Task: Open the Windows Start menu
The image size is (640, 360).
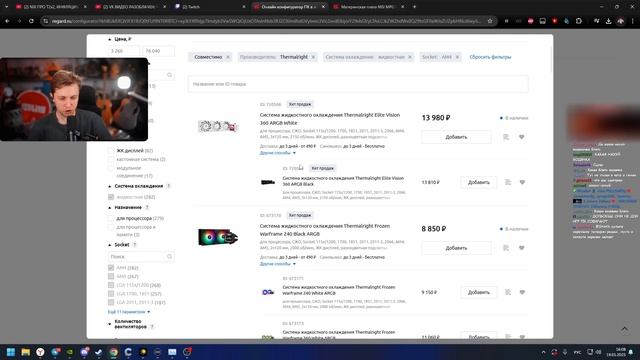Action: point(11,352)
